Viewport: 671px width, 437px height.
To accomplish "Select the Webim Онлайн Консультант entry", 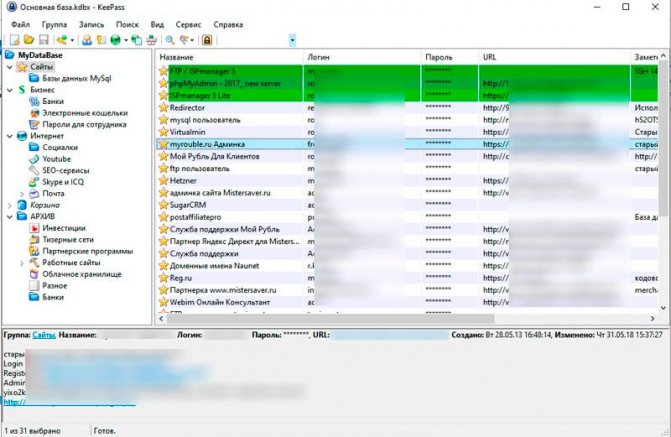I will click(407, 302).
